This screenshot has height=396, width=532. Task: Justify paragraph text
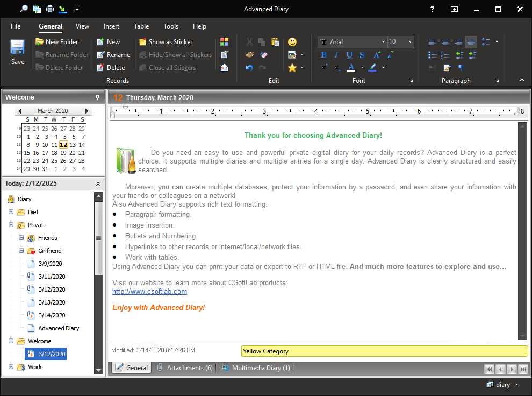(471, 42)
